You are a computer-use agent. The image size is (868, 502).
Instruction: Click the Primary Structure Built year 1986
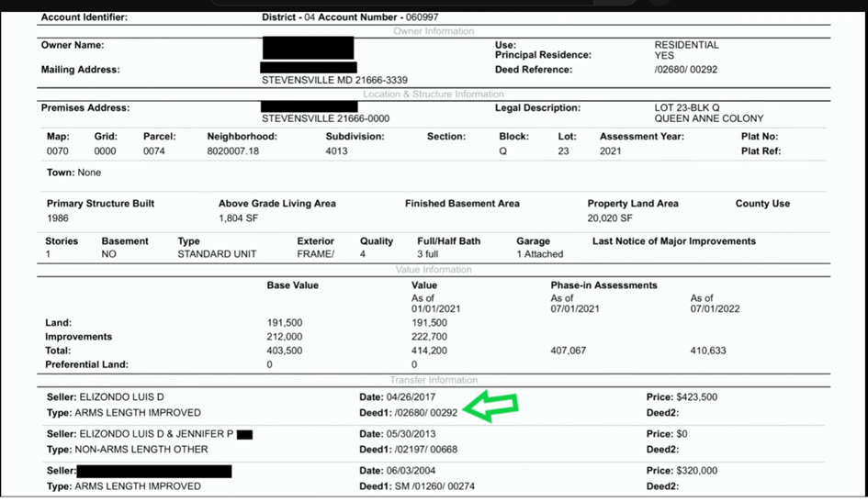pyautogui.click(x=58, y=218)
